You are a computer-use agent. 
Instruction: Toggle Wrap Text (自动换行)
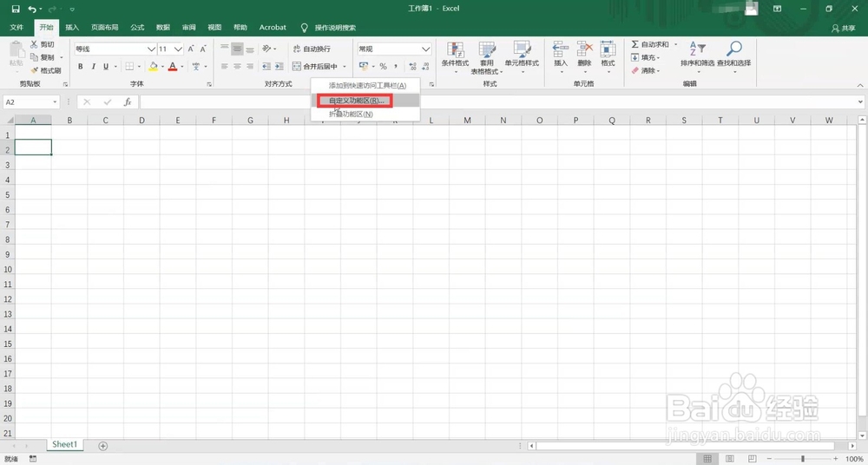tap(312, 49)
